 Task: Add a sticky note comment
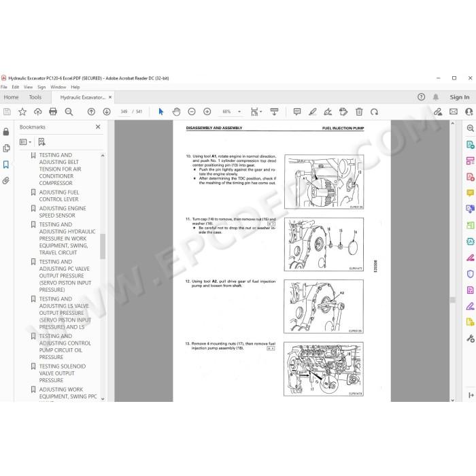(297, 112)
